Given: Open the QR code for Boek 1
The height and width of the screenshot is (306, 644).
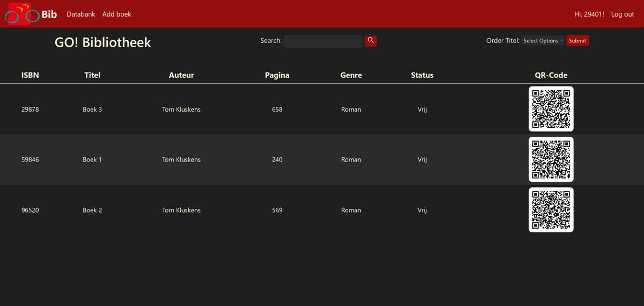Looking at the screenshot, I should point(551,159).
